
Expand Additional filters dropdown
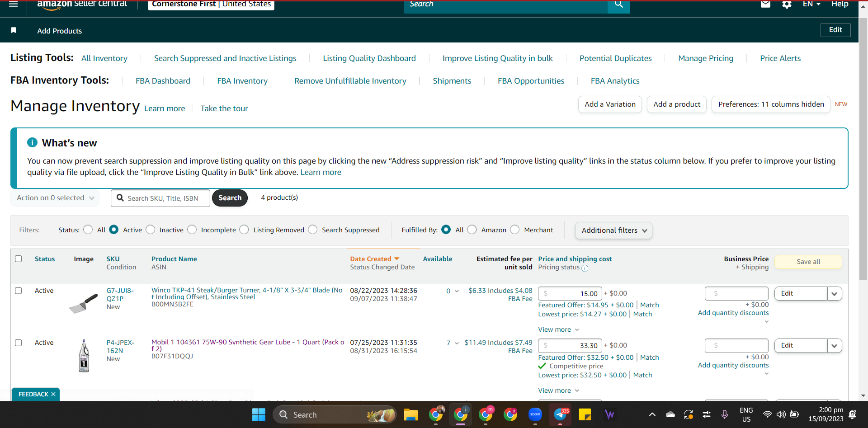pyautogui.click(x=613, y=230)
